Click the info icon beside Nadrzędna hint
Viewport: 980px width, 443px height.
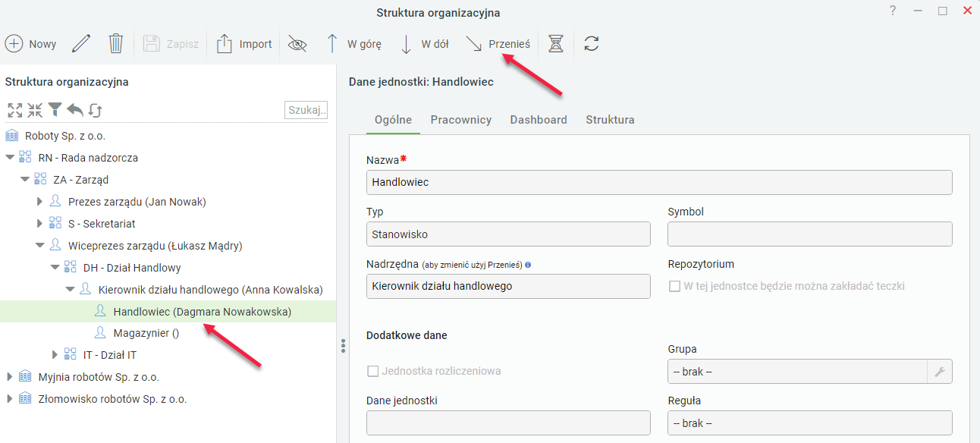(528, 265)
